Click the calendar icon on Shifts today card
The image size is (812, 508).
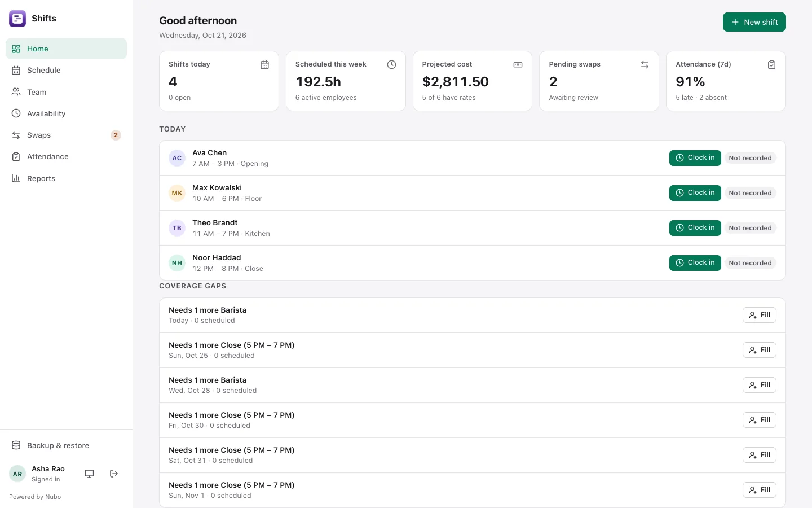coord(264,65)
